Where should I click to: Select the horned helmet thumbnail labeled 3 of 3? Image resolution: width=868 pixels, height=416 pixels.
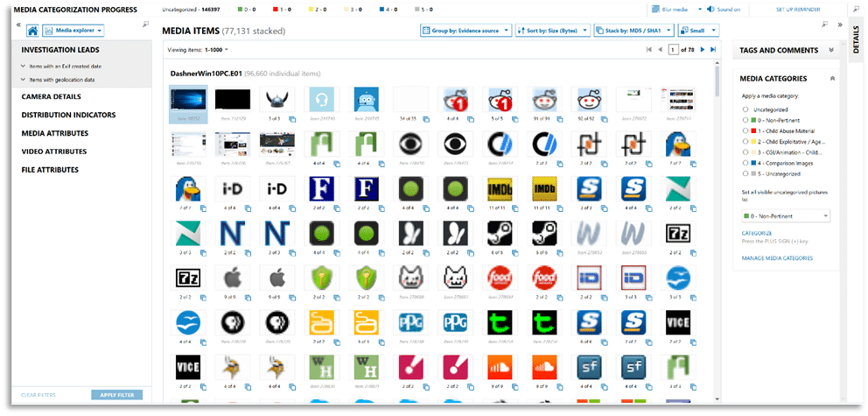click(277, 100)
